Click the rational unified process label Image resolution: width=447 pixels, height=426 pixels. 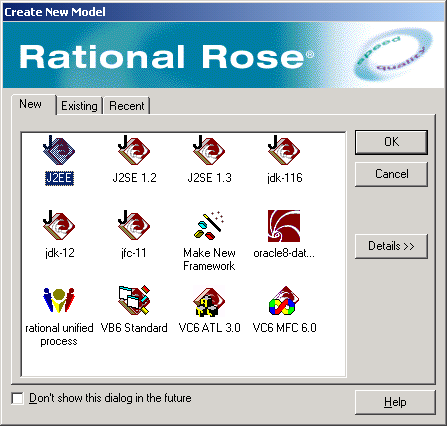pos(59,335)
